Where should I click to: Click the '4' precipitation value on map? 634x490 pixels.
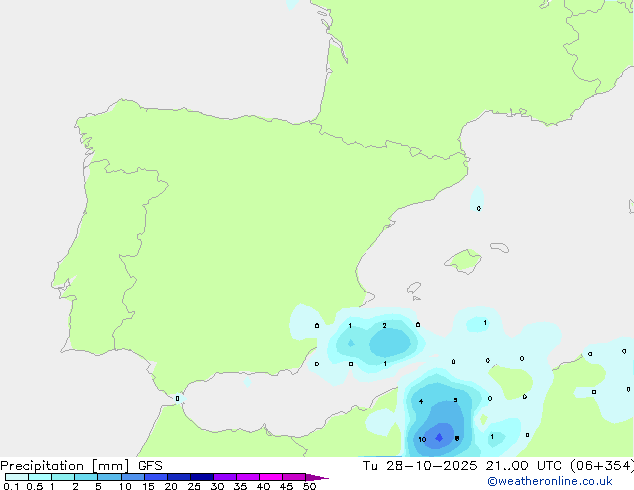coord(421,401)
